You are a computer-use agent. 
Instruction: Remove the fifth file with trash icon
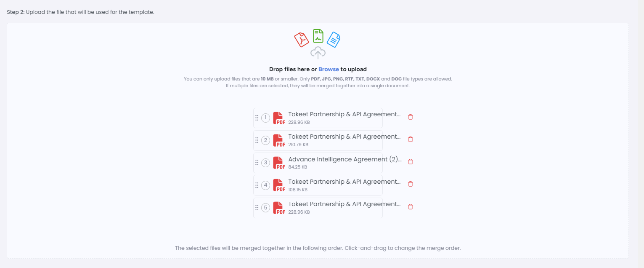411,206
